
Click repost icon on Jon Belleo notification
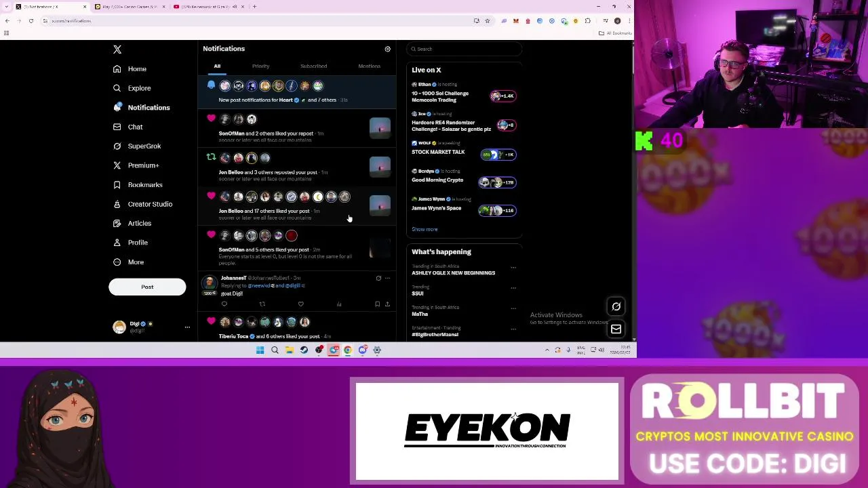(211, 157)
